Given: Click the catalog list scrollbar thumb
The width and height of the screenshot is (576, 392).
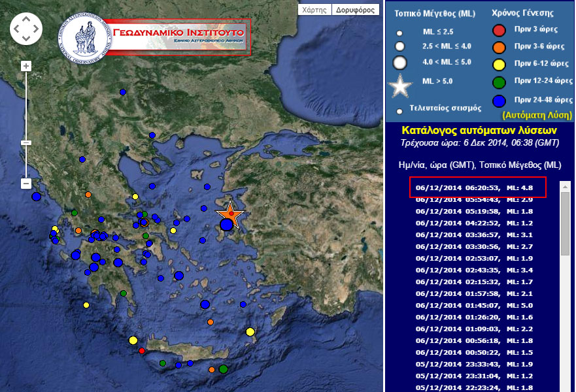Looking at the screenshot, I should tap(566, 222).
